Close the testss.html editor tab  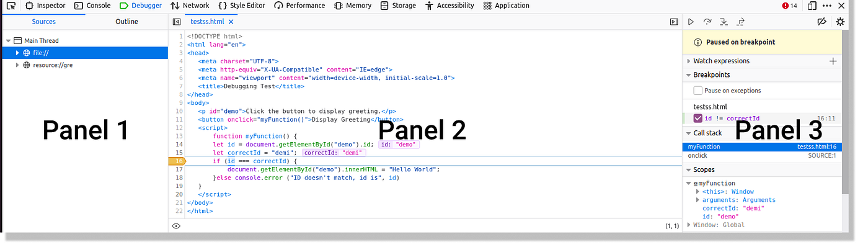click(231, 22)
